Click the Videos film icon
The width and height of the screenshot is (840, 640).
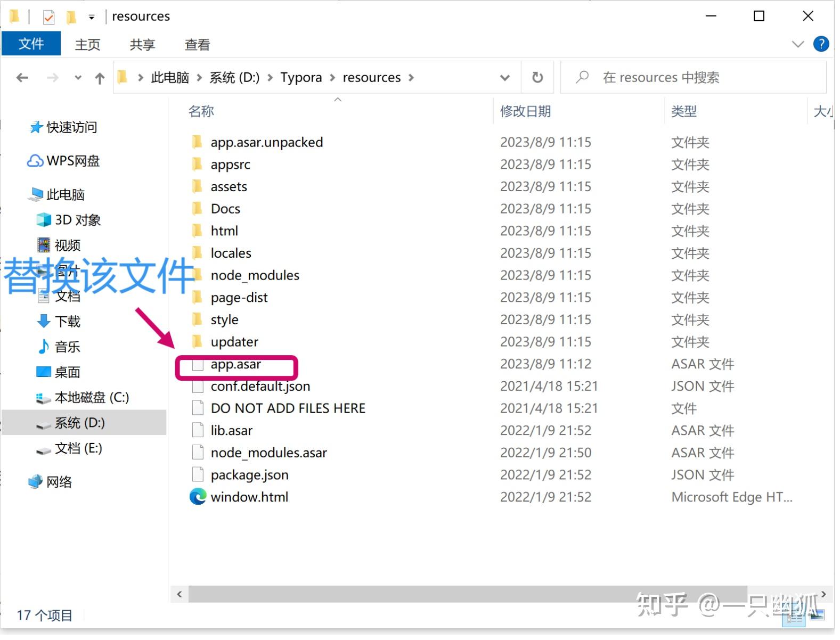click(44, 245)
